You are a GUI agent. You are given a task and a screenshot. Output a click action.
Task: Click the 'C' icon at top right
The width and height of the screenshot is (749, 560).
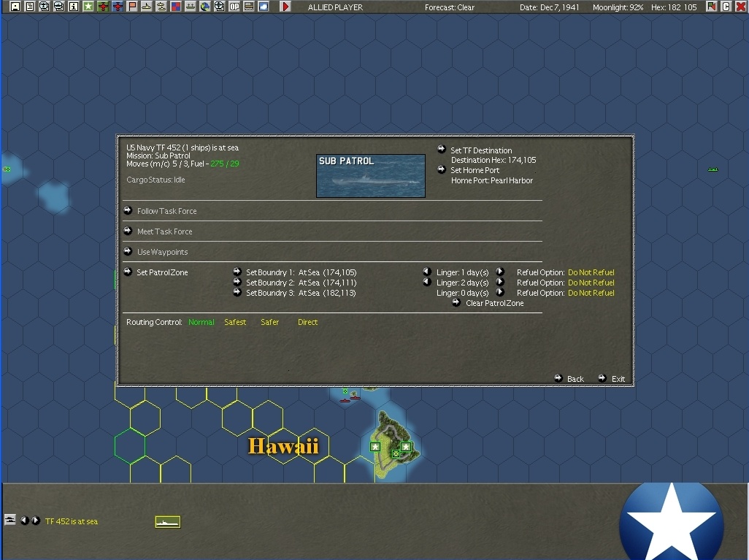726,7
